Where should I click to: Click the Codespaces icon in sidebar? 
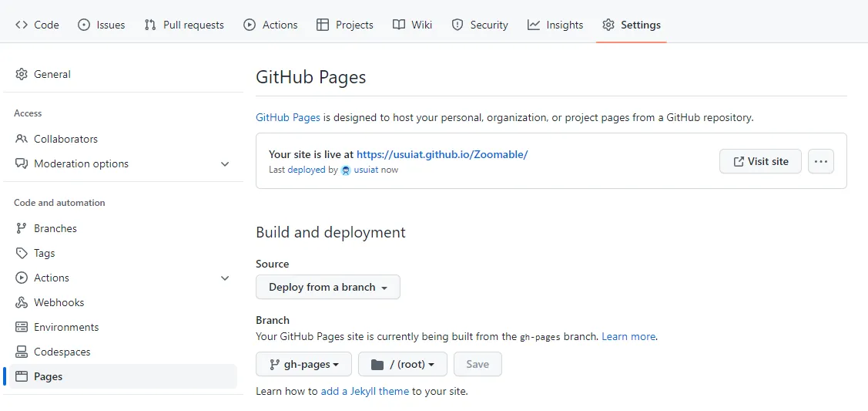[x=22, y=352]
